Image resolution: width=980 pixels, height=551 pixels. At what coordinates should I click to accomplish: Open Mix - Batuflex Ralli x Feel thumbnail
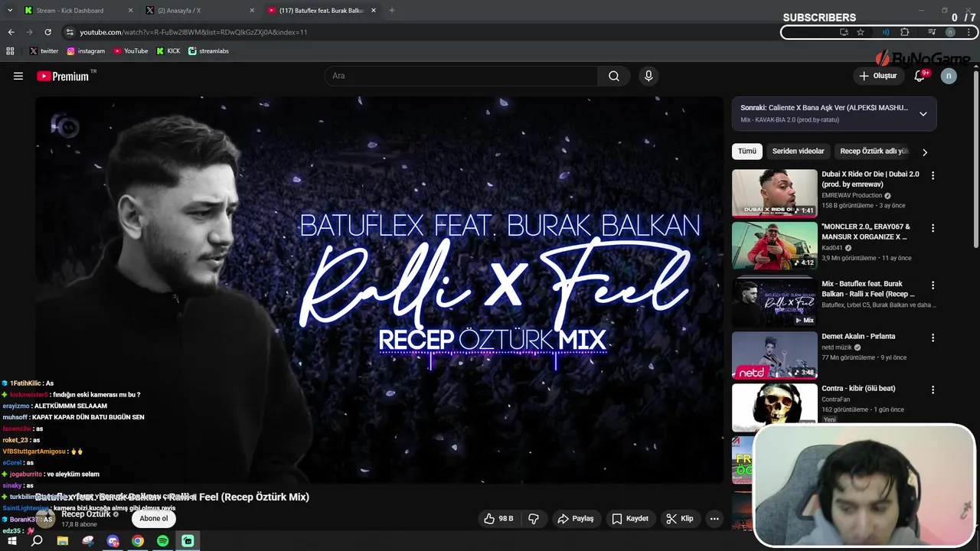coord(774,303)
